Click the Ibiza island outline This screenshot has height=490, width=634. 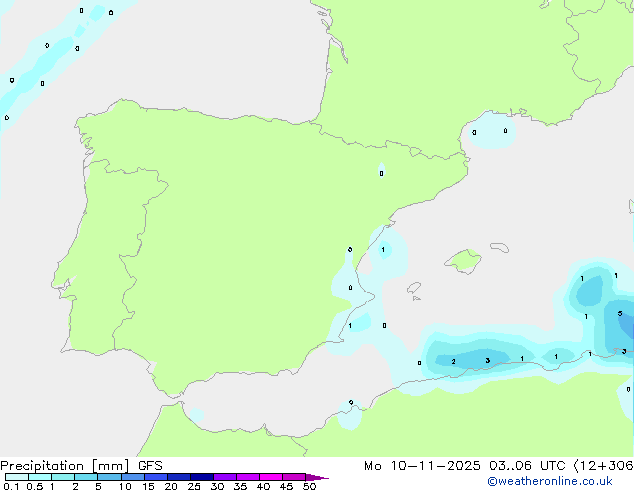414,288
